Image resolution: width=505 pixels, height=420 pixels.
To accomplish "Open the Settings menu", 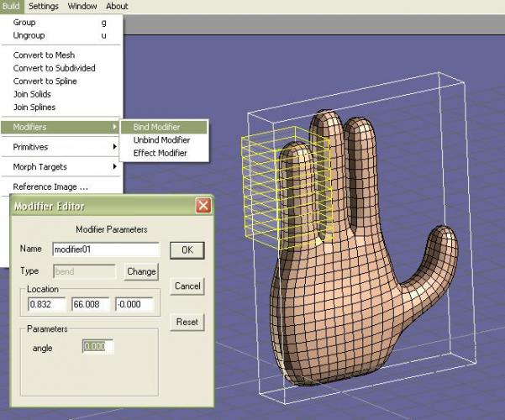I will 44,6.
